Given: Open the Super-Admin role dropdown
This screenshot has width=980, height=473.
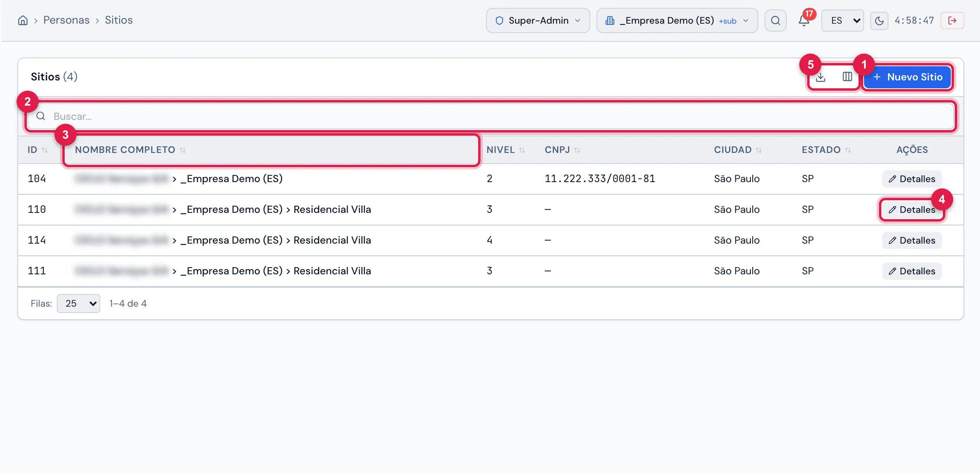Looking at the screenshot, I should pyautogui.click(x=538, y=20).
